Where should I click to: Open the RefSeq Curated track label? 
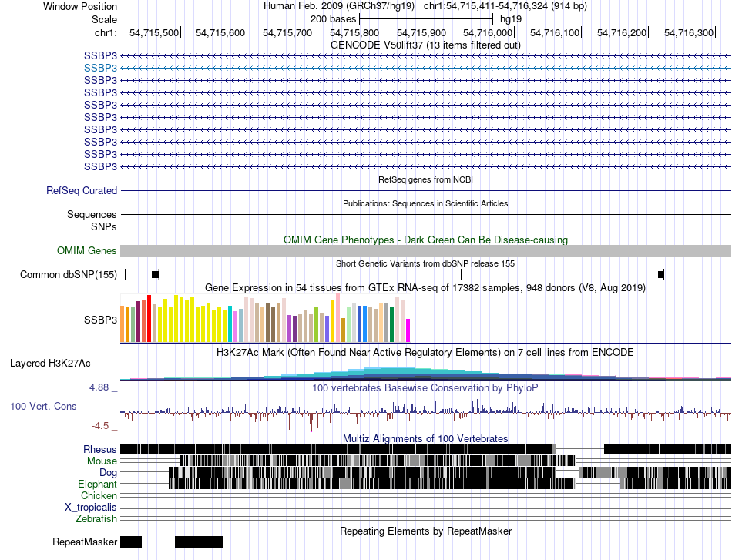pos(82,191)
